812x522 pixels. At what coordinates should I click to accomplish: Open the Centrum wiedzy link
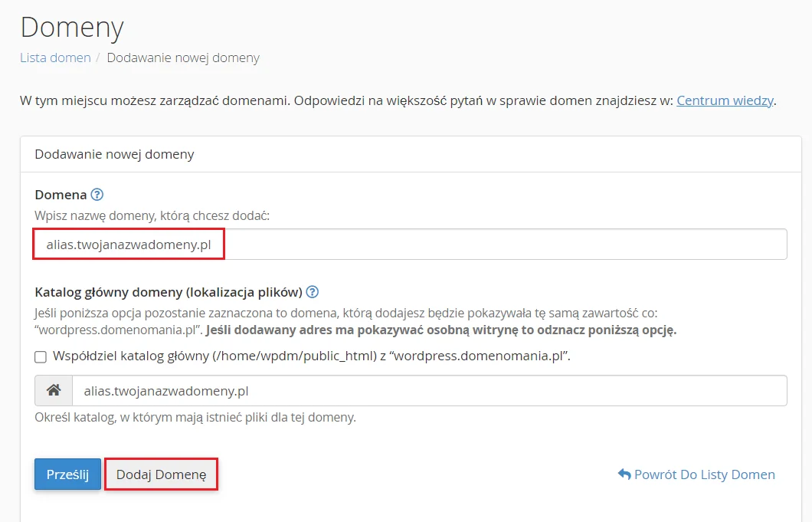point(724,100)
